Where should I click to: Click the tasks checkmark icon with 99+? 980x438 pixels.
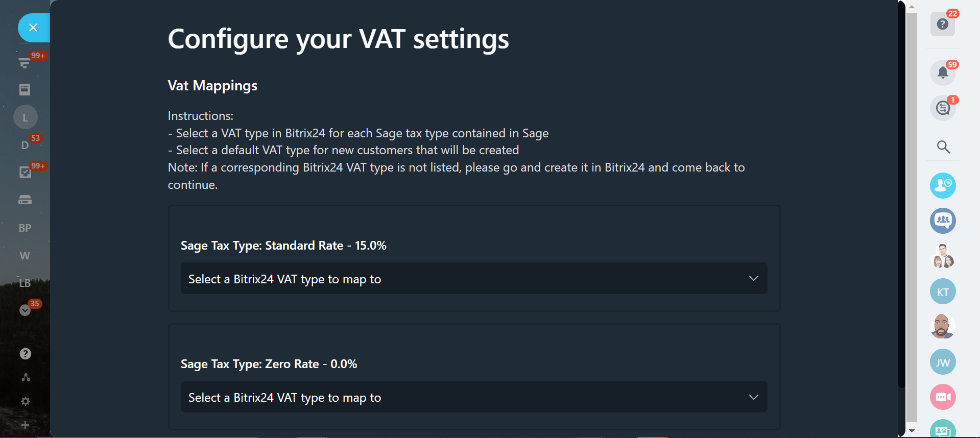(x=25, y=173)
